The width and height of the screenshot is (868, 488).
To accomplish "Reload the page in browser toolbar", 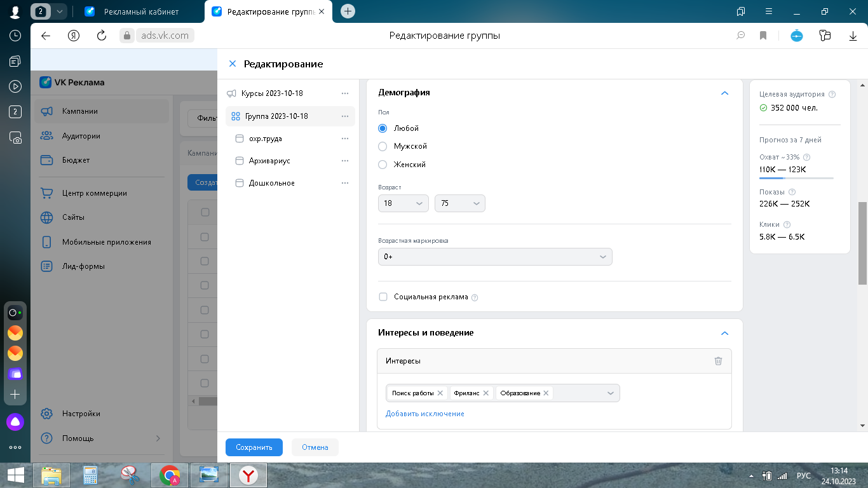I will point(101,36).
